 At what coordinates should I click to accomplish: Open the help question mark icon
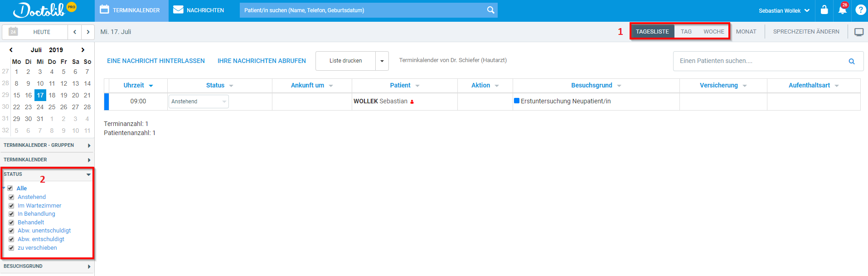[860, 10]
